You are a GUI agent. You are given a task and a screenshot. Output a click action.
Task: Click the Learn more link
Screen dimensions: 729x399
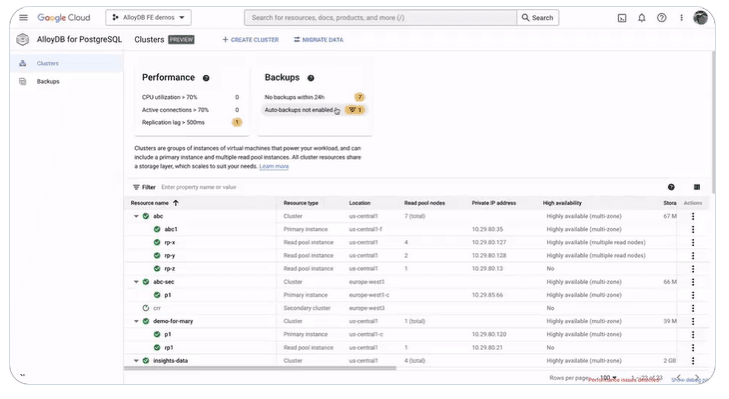[x=274, y=166]
